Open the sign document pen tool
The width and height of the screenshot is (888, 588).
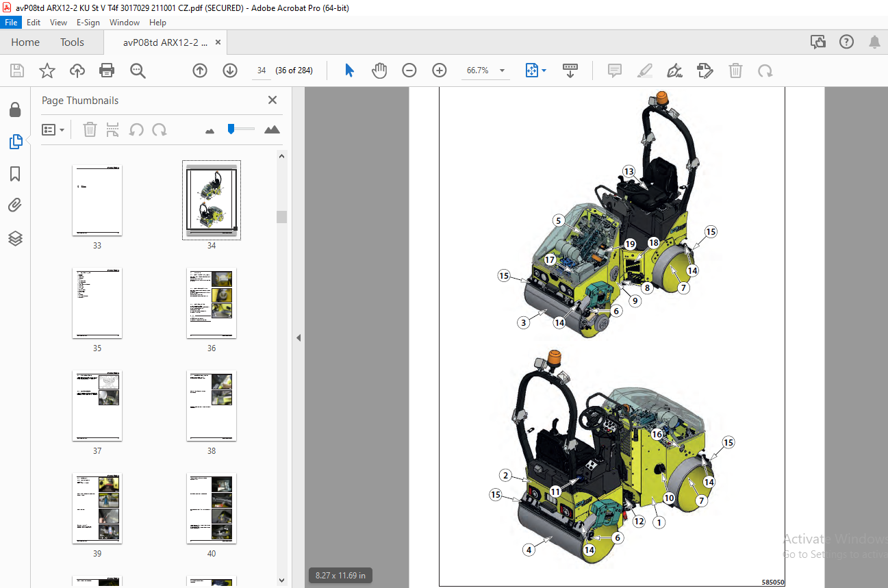coord(674,71)
